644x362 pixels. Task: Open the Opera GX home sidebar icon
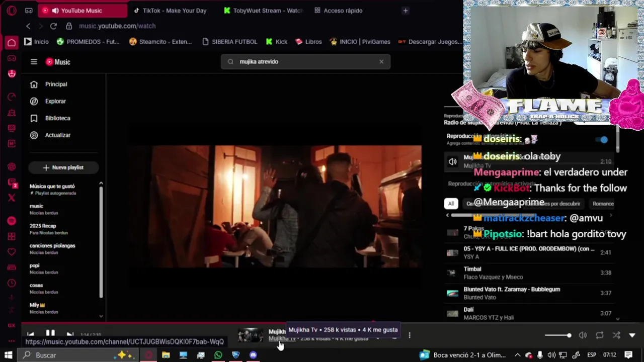coord(12,42)
